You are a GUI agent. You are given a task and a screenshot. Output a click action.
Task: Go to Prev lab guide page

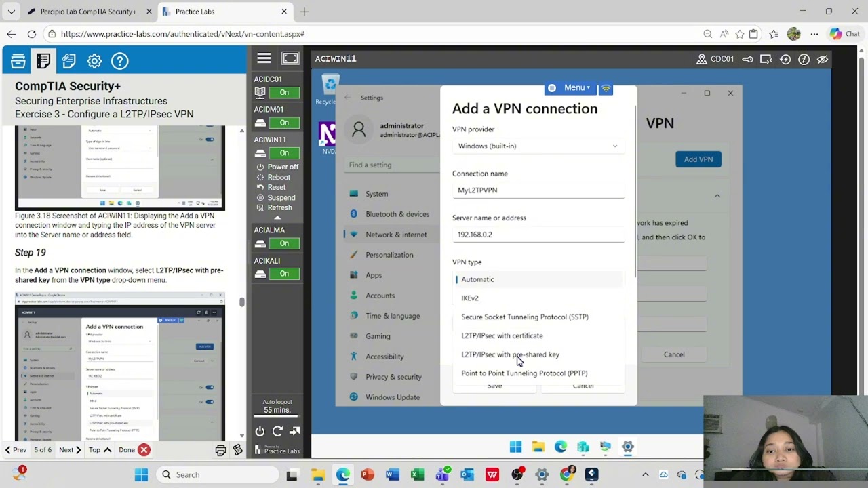[16, 450]
